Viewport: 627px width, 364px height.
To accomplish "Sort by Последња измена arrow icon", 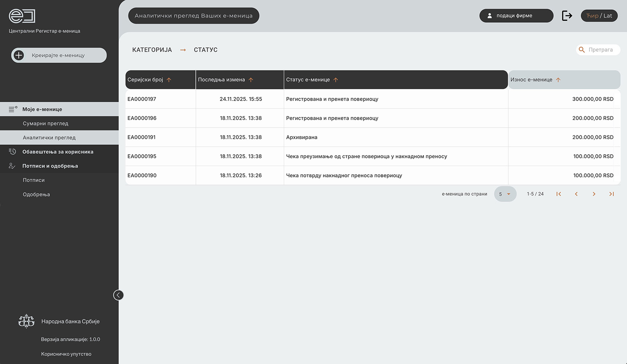I will click(x=251, y=80).
